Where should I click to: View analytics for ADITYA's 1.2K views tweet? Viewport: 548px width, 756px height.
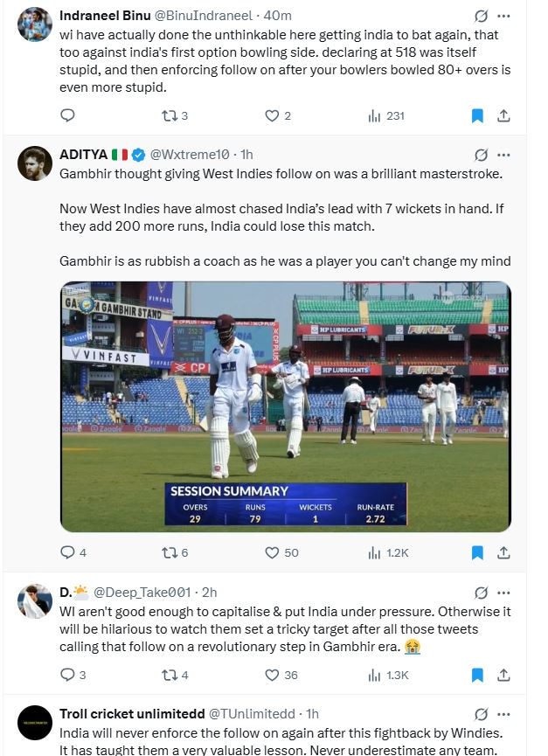click(374, 552)
